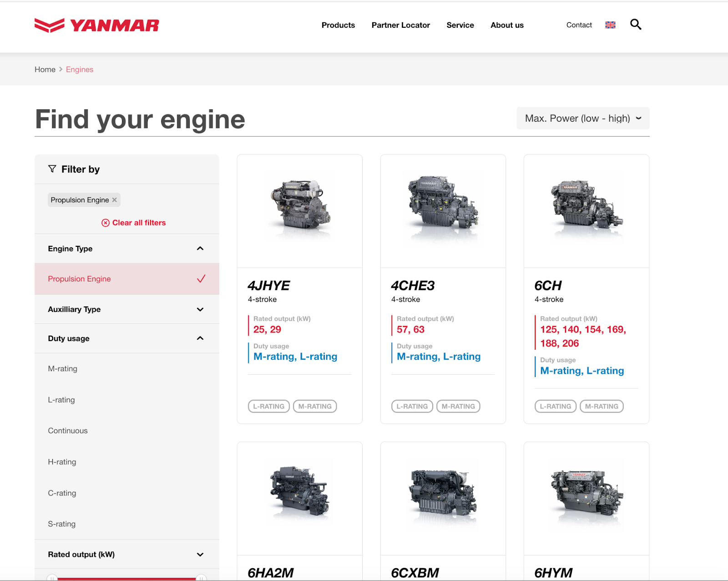Screen dimensions: 728x581
Task: Select the H-rating duty filter
Action: [x=62, y=462]
